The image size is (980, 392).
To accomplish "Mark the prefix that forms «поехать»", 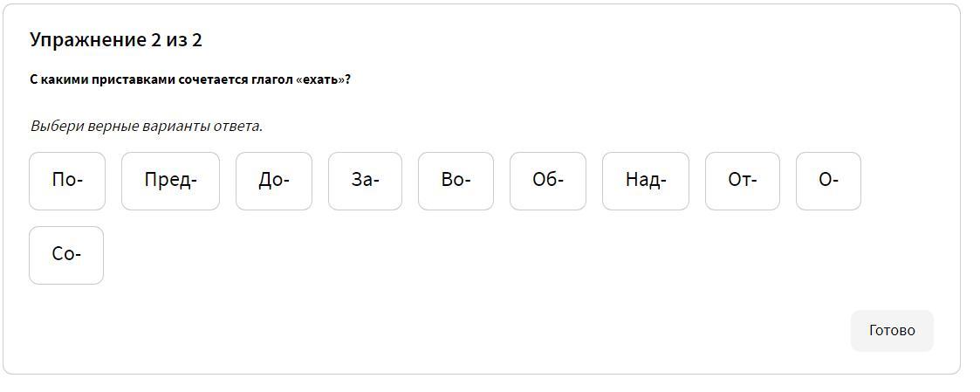I will (67, 181).
